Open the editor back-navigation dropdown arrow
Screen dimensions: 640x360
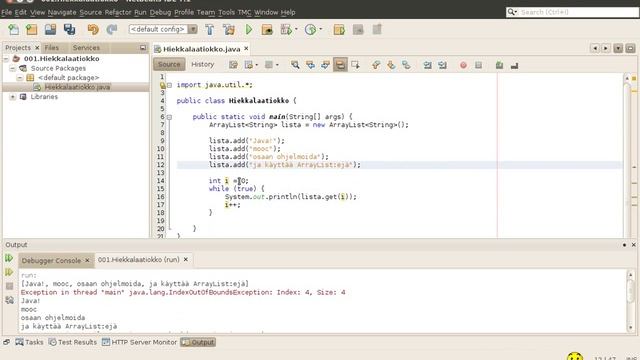pyautogui.click(x=257, y=65)
